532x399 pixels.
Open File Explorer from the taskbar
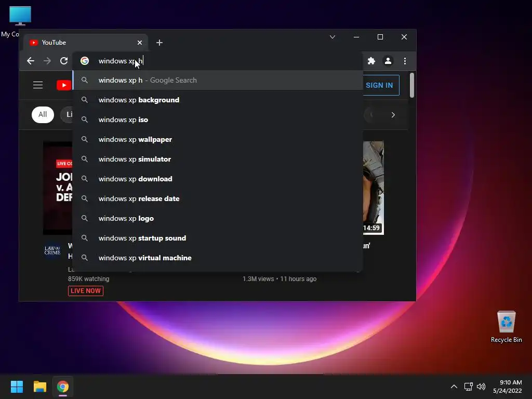coord(39,387)
